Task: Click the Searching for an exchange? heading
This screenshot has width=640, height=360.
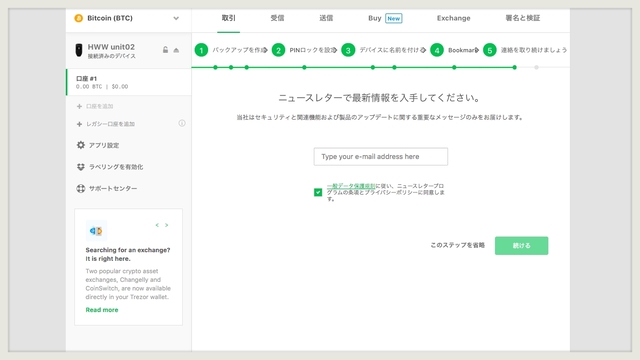Action: tap(128, 254)
